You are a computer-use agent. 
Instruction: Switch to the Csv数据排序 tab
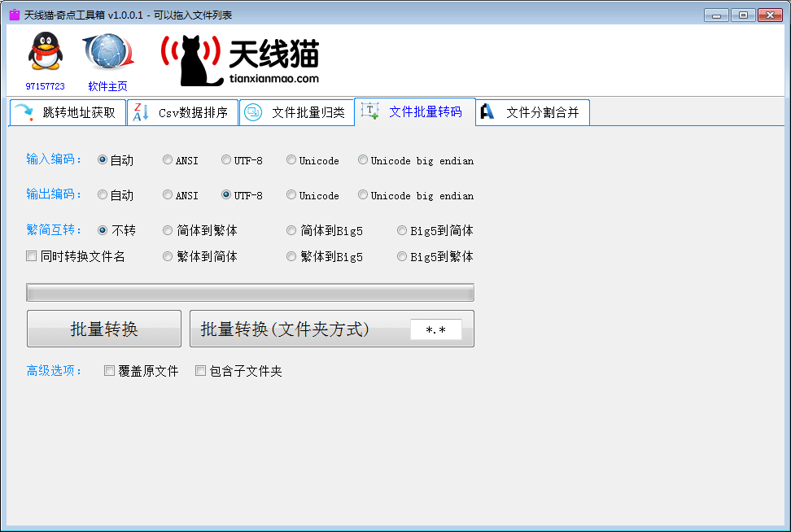coord(182,112)
